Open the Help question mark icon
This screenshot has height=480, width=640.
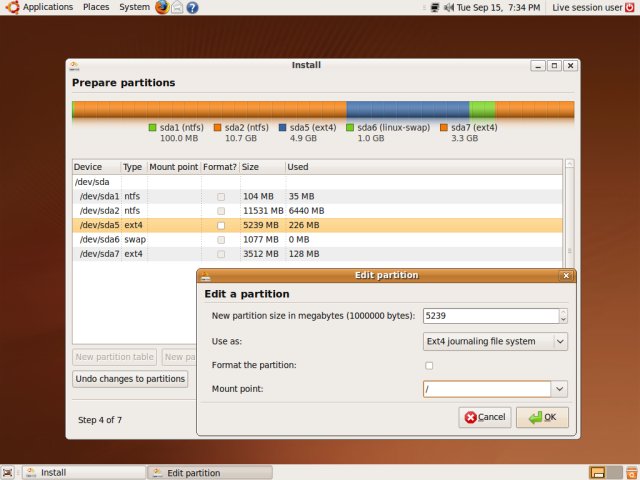coord(192,7)
